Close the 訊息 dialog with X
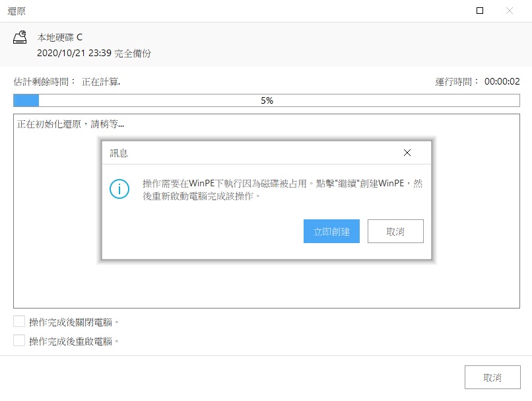 click(407, 153)
